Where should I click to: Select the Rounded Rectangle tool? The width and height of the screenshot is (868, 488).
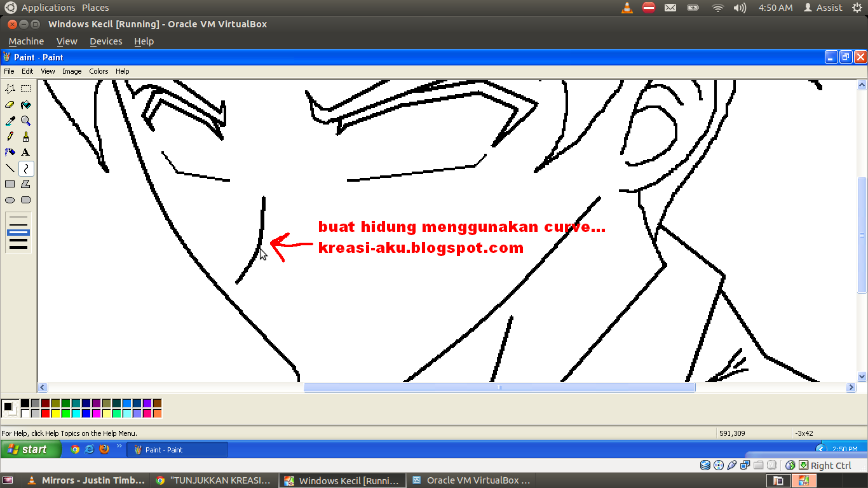(x=26, y=200)
